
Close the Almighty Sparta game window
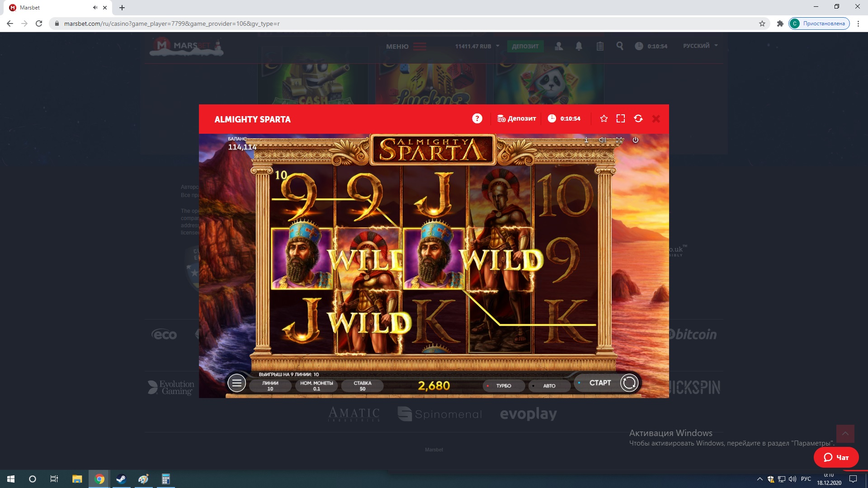(656, 118)
